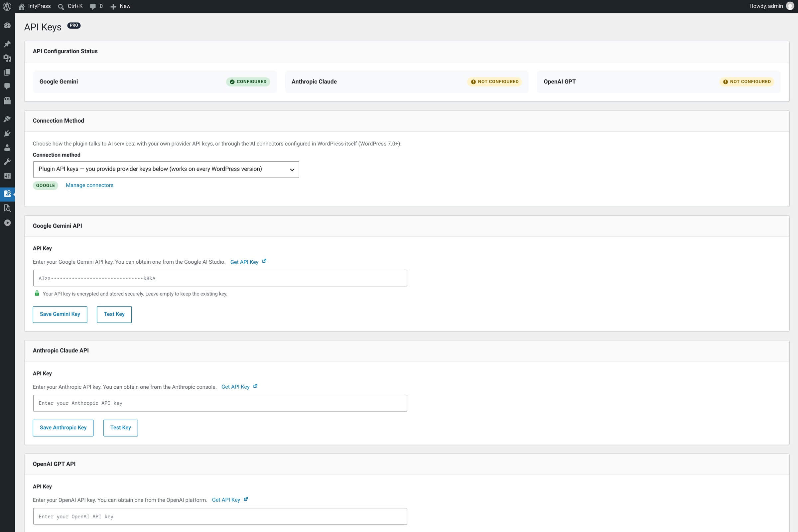Open Settings sliders sidebar icon

click(x=7, y=176)
